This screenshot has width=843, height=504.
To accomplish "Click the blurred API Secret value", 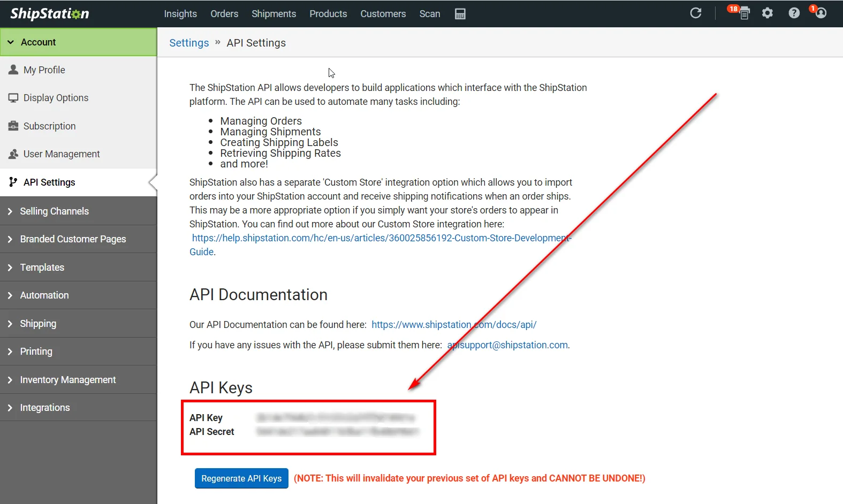I will pos(337,431).
